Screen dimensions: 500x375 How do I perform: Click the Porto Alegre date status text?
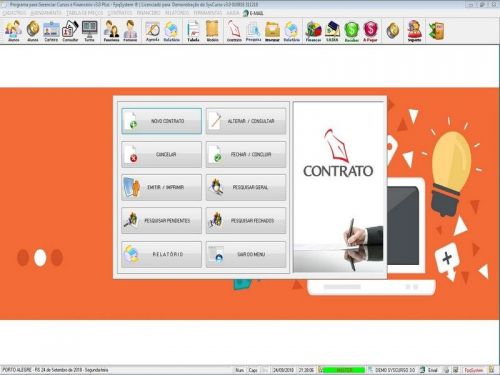(55, 370)
